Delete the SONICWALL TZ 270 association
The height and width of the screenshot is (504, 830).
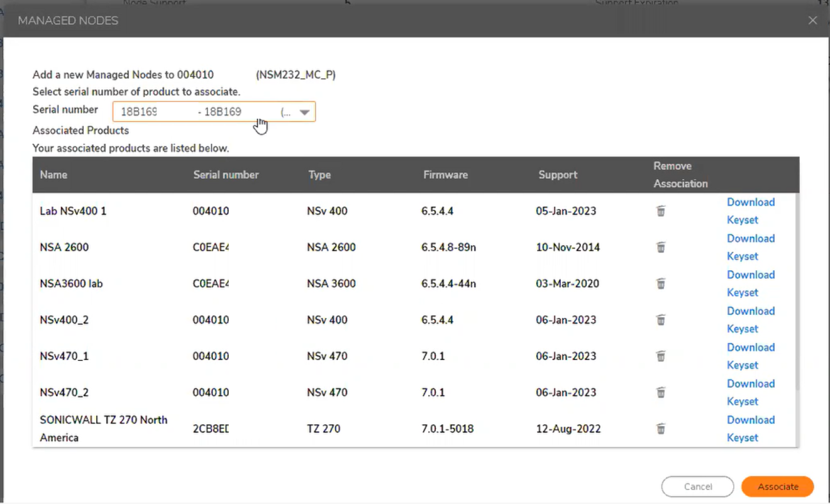pyautogui.click(x=661, y=429)
